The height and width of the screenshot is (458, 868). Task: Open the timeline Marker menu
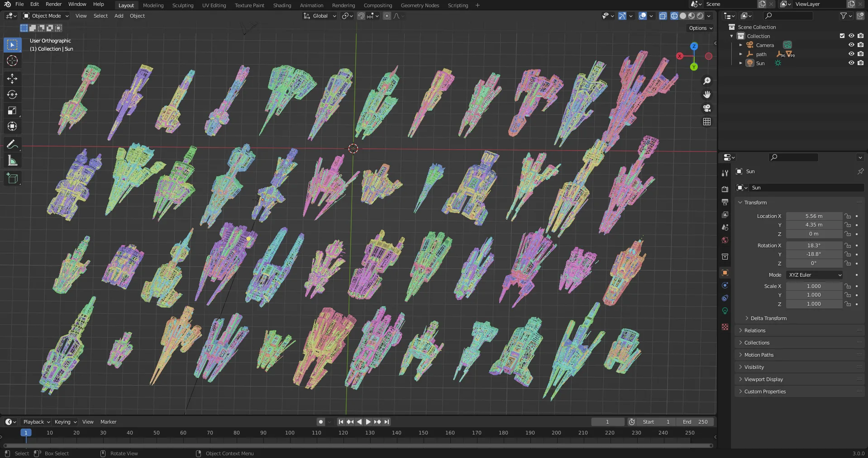click(108, 422)
